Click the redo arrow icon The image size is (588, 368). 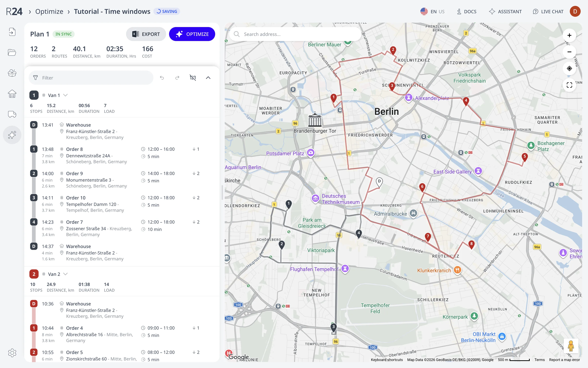point(177,78)
